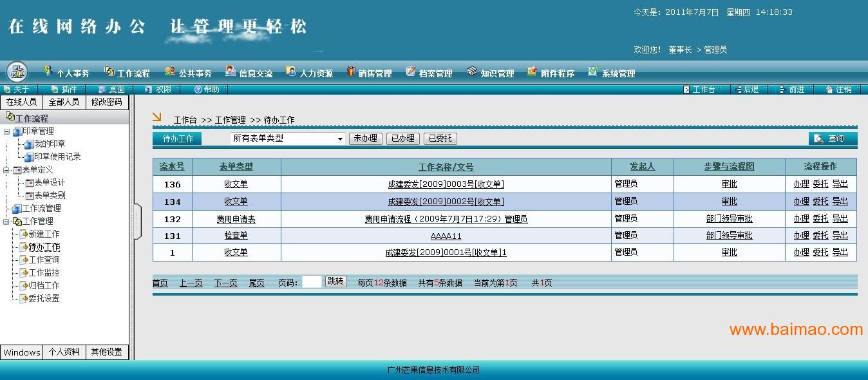This screenshot has height=380, width=868.
Task: Switch to Windows bottom tab
Action: click(21, 352)
